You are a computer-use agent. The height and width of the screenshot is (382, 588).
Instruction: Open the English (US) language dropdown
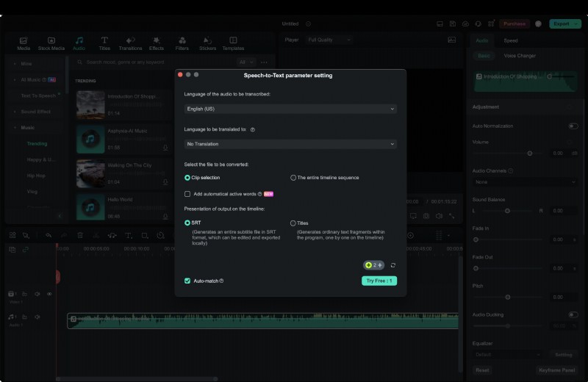point(290,109)
